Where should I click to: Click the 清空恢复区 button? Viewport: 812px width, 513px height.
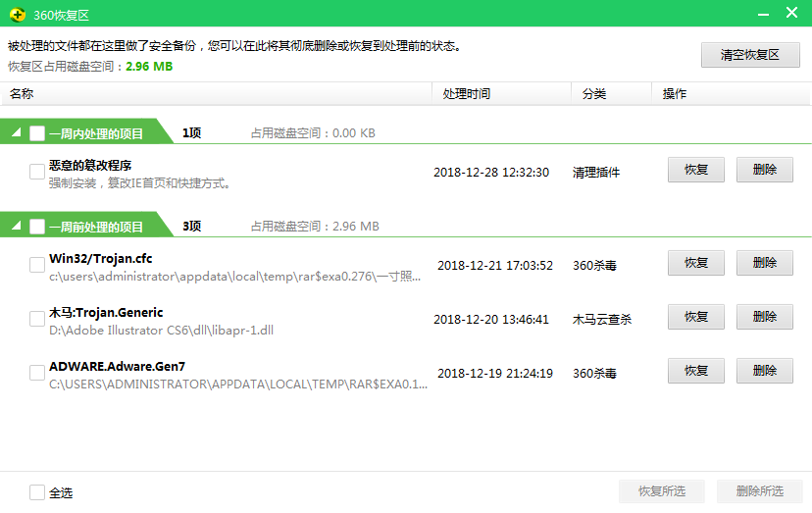coord(750,55)
